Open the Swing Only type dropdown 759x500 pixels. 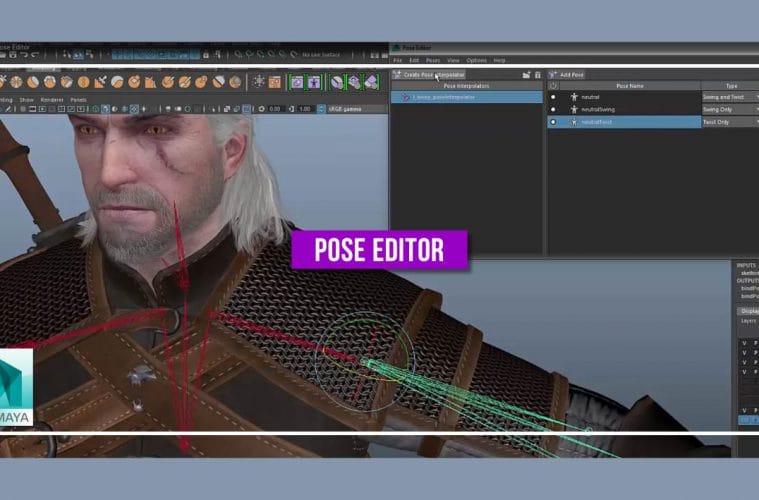point(729,109)
